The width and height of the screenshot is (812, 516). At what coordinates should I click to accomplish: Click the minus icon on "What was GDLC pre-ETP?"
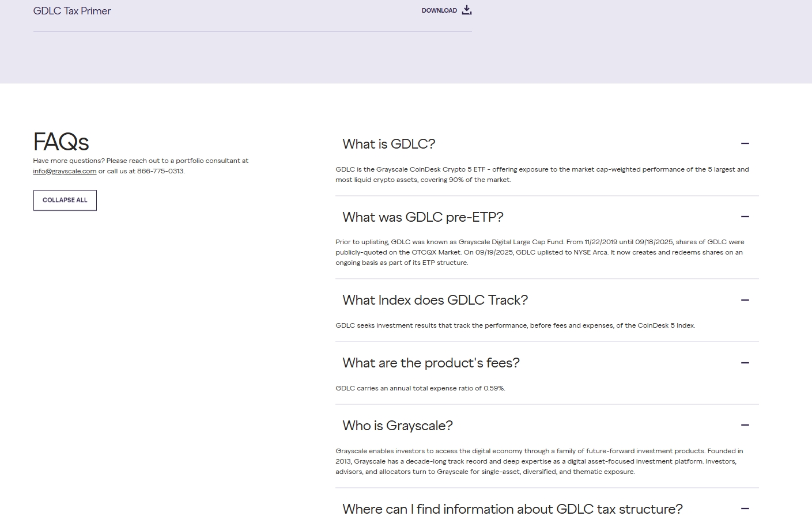click(x=745, y=217)
